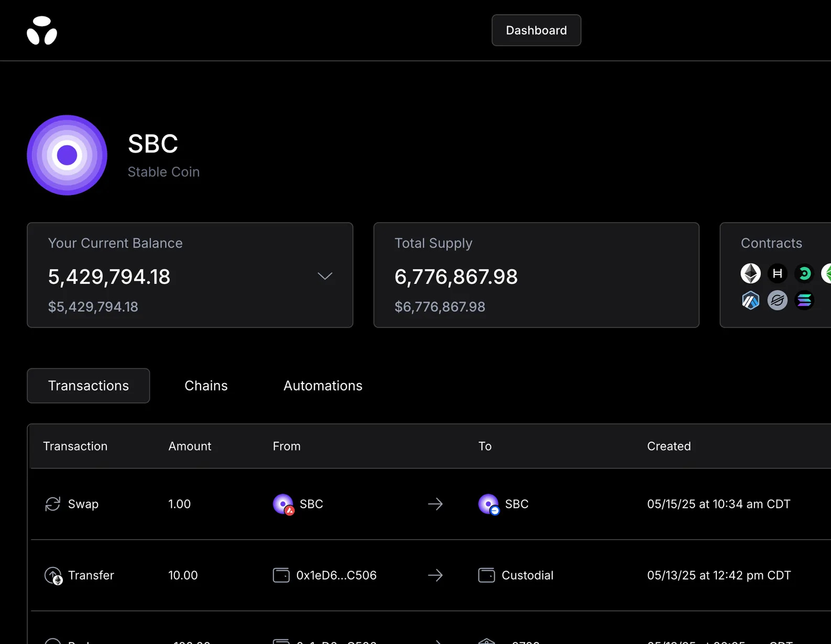Click the wallet icon beside 0x1eD6...C506

pyautogui.click(x=281, y=575)
